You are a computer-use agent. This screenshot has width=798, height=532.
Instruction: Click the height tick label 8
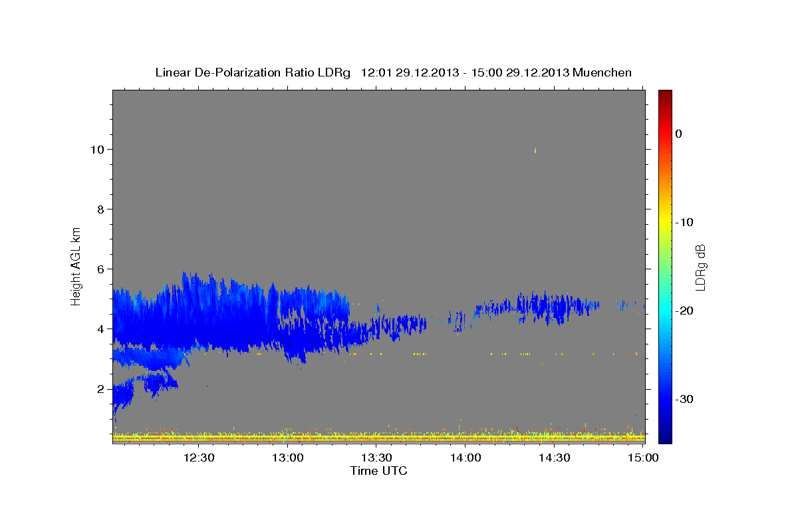(101, 209)
